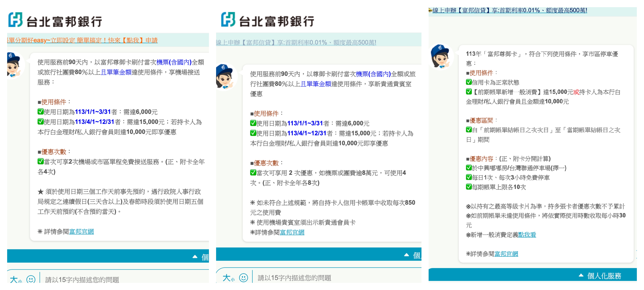Viewport: 644px width, 290px height.
Task: Open 富邦官網 link in parking offer message
Action: (x=506, y=254)
